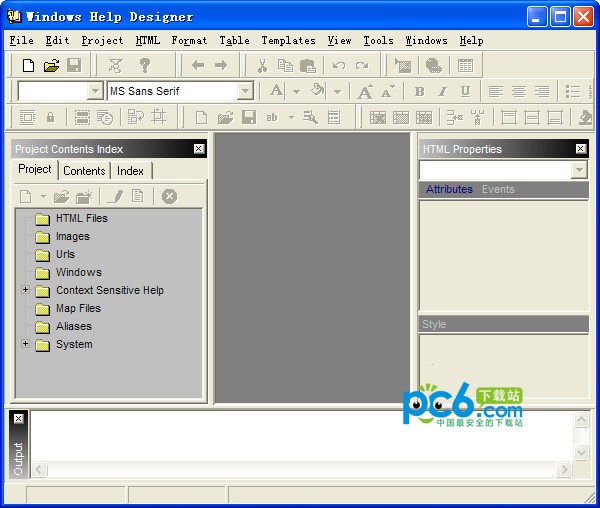The image size is (600, 508).
Task: Open the dropdown arrow beside the ab icon
Action: pyautogui.click(x=292, y=117)
